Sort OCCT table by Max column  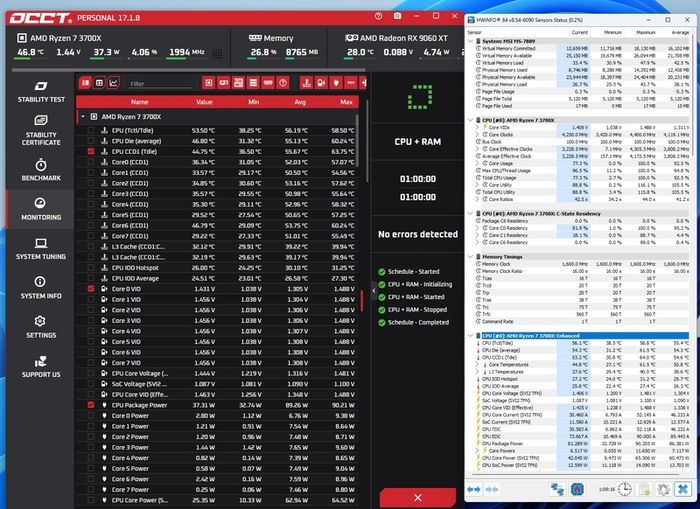point(346,102)
